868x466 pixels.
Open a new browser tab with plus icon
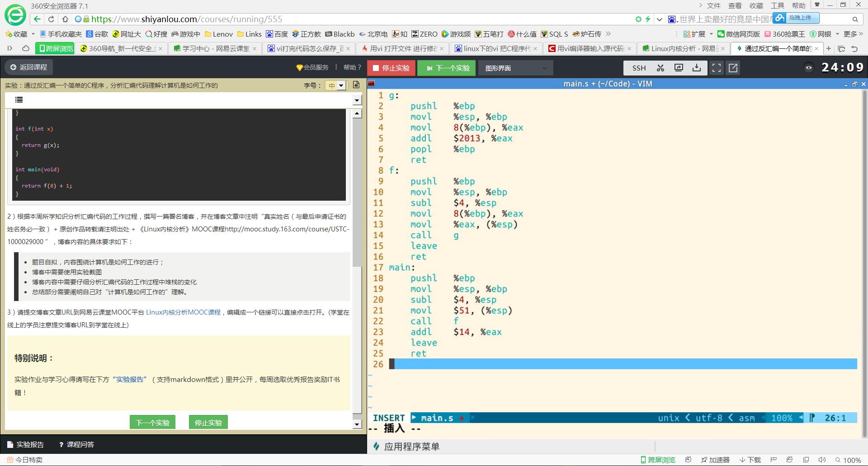[x=829, y=48]
